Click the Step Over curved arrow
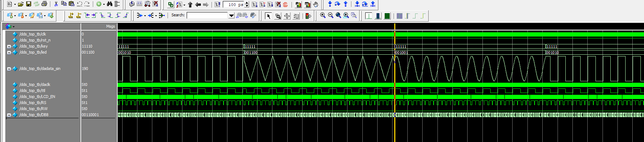This screenshot has width=644, height=142. click(x=338, y=4)
